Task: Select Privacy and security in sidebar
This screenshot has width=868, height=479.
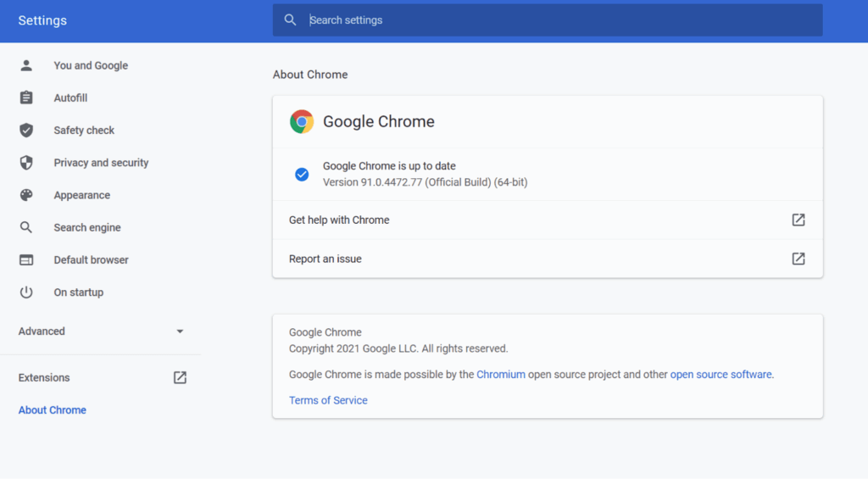Action: pos(101,163)
